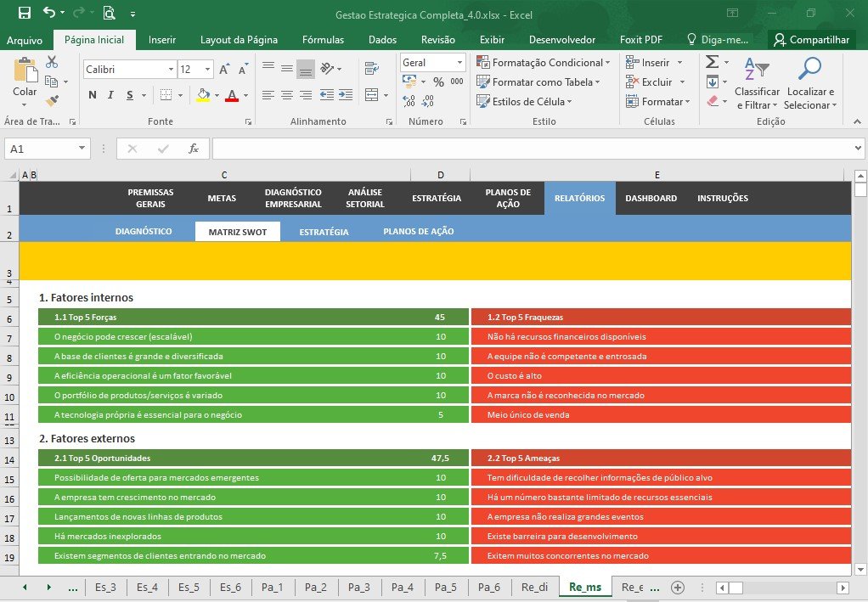The image size is (868, 602).
Task: Go to the DASHBOARD navigation button
Action: point(651,198)
